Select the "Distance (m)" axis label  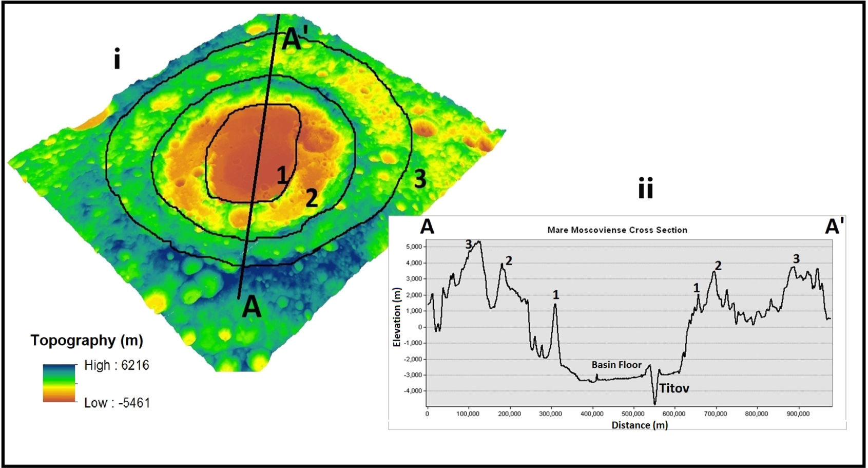point(640,425)
